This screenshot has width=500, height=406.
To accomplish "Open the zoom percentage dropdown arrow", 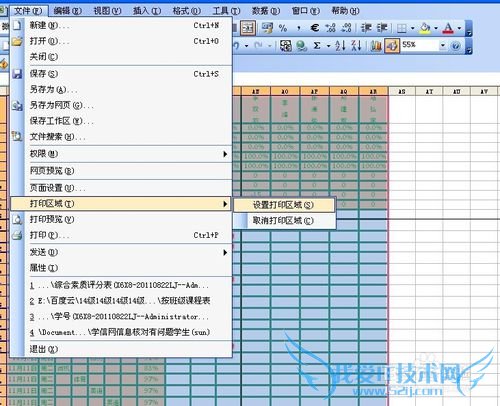I will [442, 45].
